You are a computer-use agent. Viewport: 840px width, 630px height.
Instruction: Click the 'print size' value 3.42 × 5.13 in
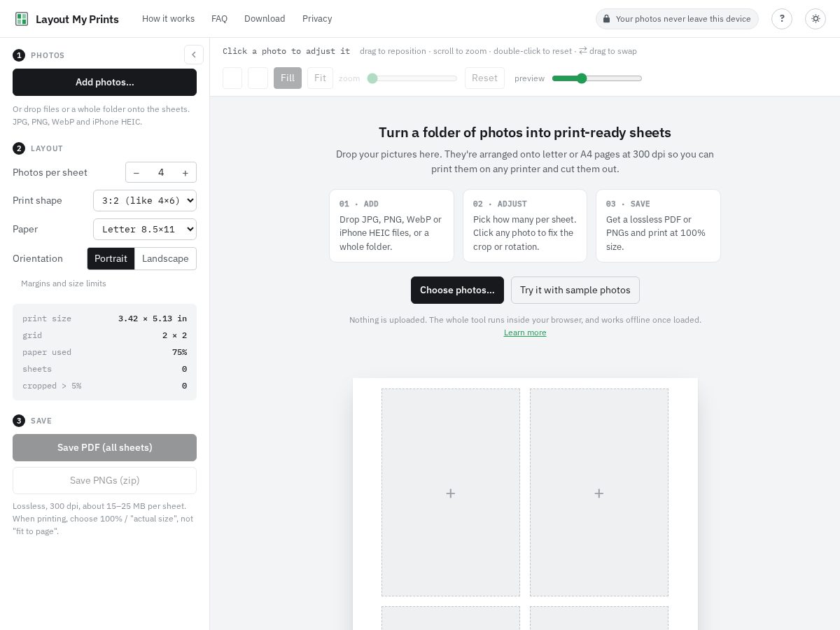[153, 318]
